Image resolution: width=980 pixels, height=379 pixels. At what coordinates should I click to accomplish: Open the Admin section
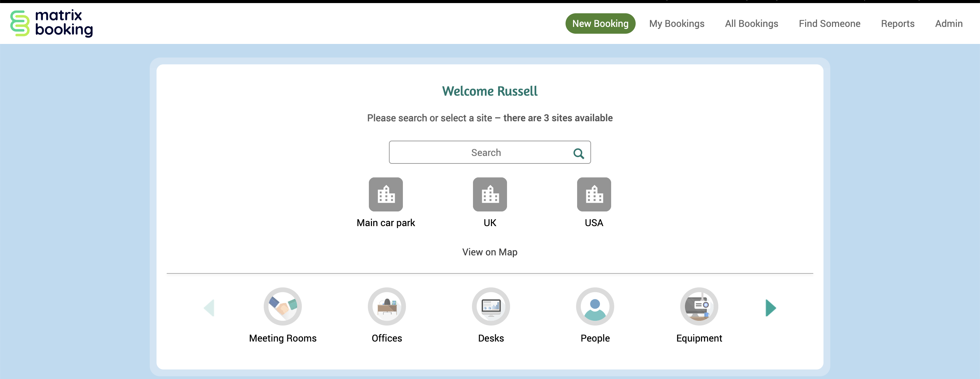[x=948, y=23]
